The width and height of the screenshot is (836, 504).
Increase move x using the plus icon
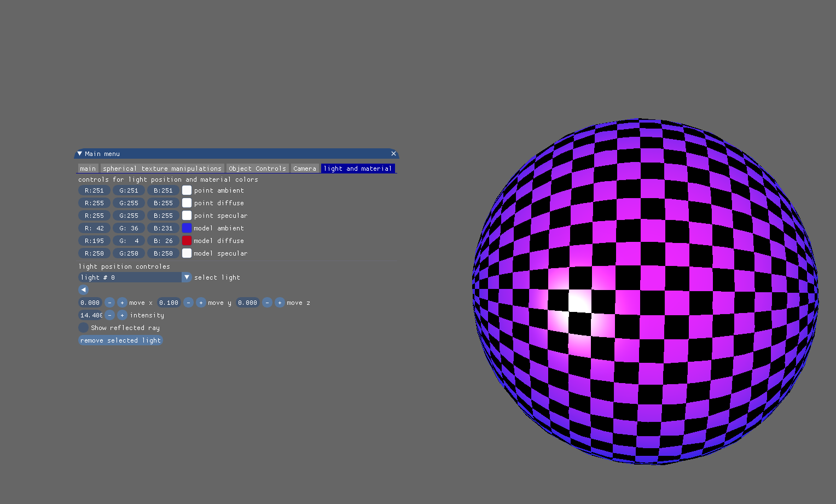point(122,302)
